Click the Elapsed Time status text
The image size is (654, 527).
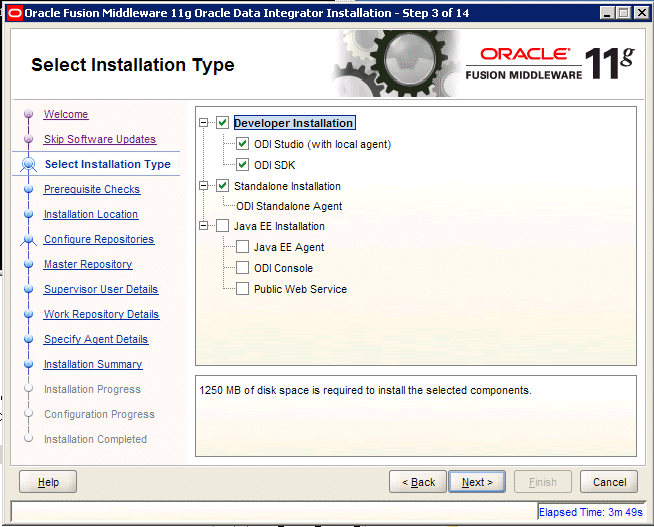pyautogui.click(x=591, y=512)
